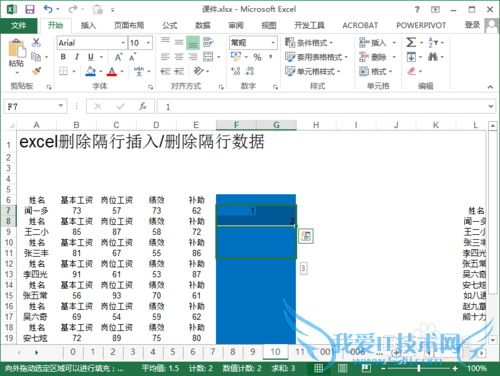The height and width of the screenshot is (376, 500).
Task: Click zoom in plus button
Action: click(x=455, y=369)
